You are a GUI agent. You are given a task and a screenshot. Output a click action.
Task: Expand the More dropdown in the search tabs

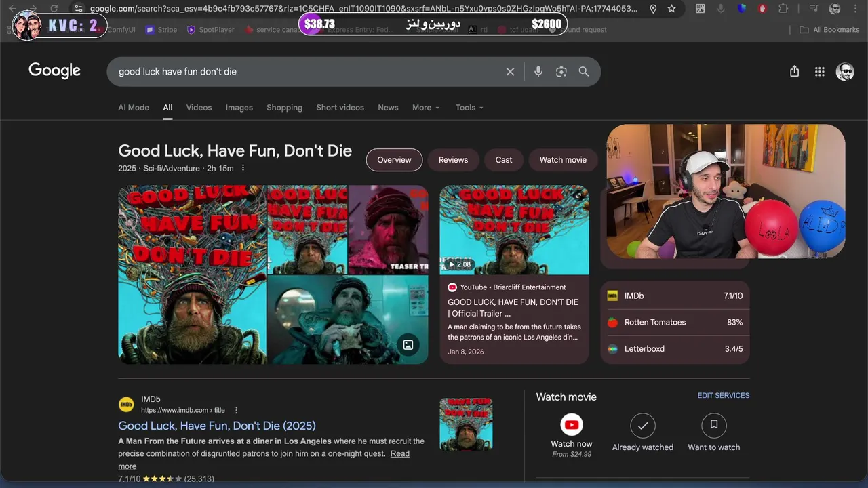(426, 108)
